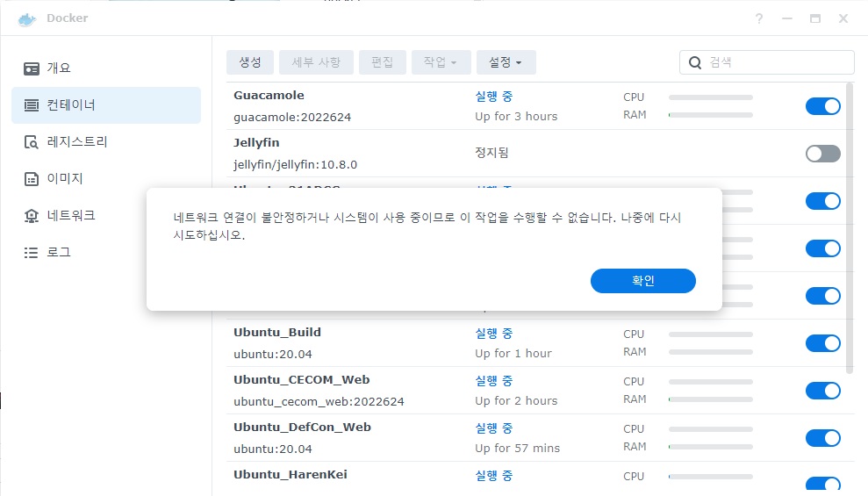Click the 이미지 image icon in sidebar
Screen dimensions: 868x496
tap(32, 179)
